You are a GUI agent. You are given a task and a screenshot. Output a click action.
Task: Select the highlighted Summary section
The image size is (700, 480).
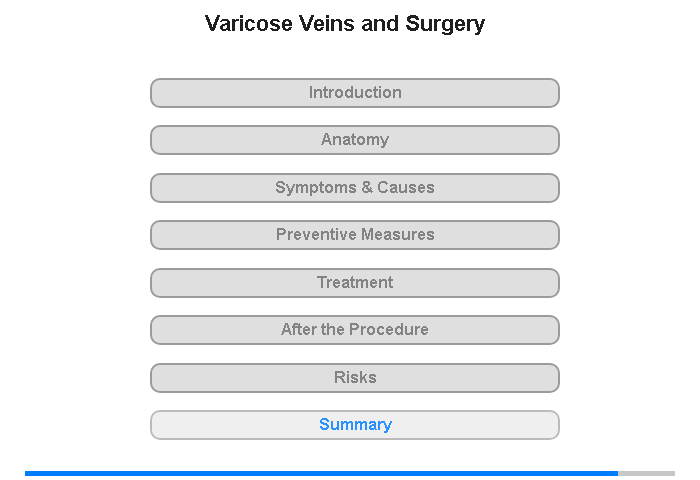coord(354,425)
